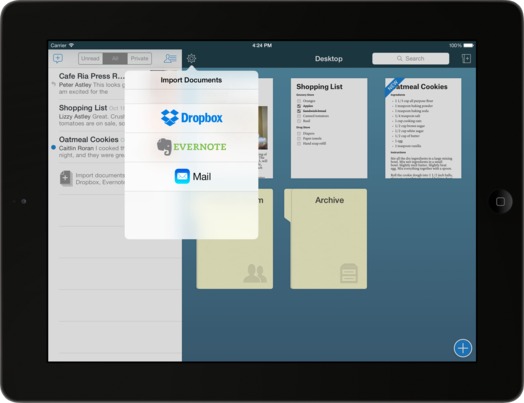The height and width of the screenshot is (403, 524).
Task: Select the Unread filter tab
Action: pos(90,58)
